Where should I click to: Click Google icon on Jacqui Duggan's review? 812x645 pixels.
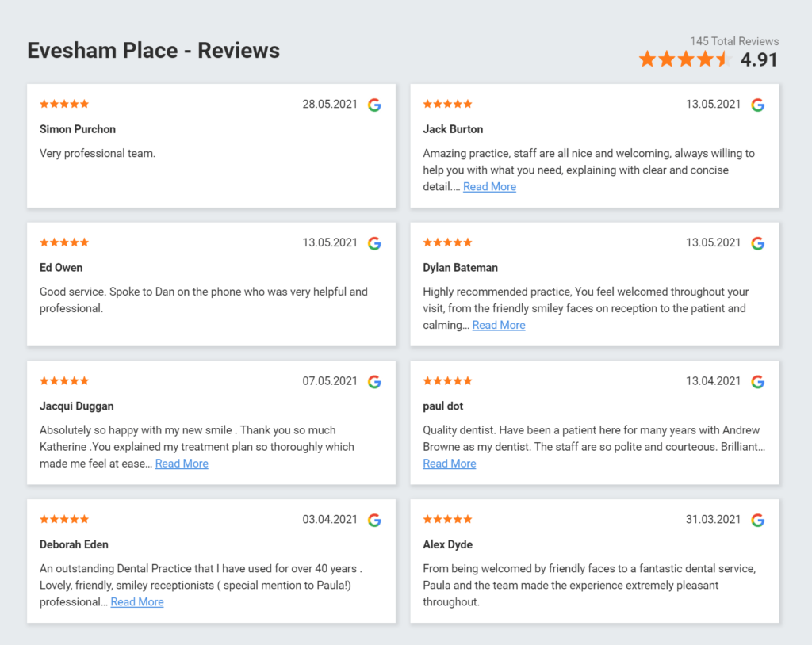(x=374, y=382)
